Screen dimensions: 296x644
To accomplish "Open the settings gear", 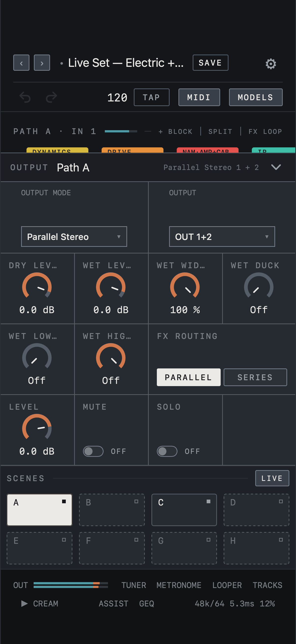I will click(271, 64).
